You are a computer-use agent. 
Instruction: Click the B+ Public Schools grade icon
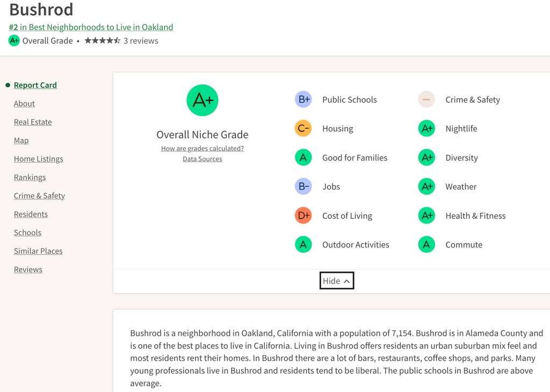coord(303,99)
